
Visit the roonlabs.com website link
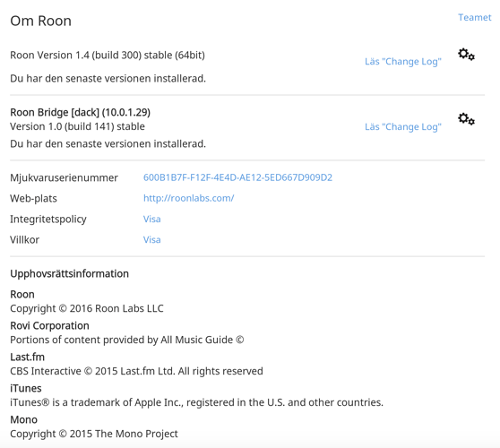coord(189,198)
